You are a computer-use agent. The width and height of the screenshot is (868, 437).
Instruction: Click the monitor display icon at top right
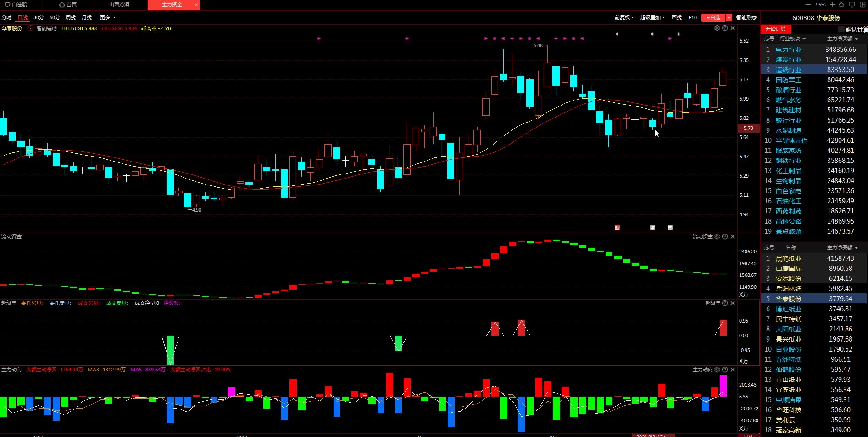[x=852, y=5]
